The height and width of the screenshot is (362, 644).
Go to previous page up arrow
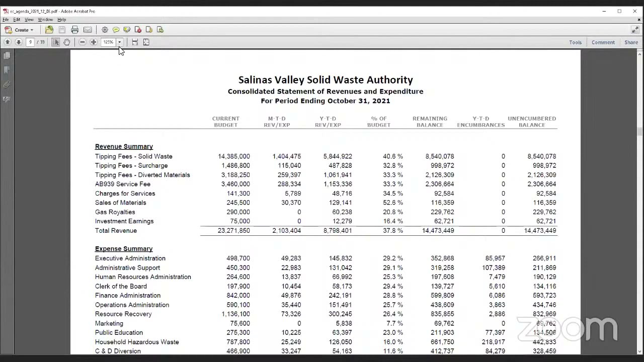(8, 42)
